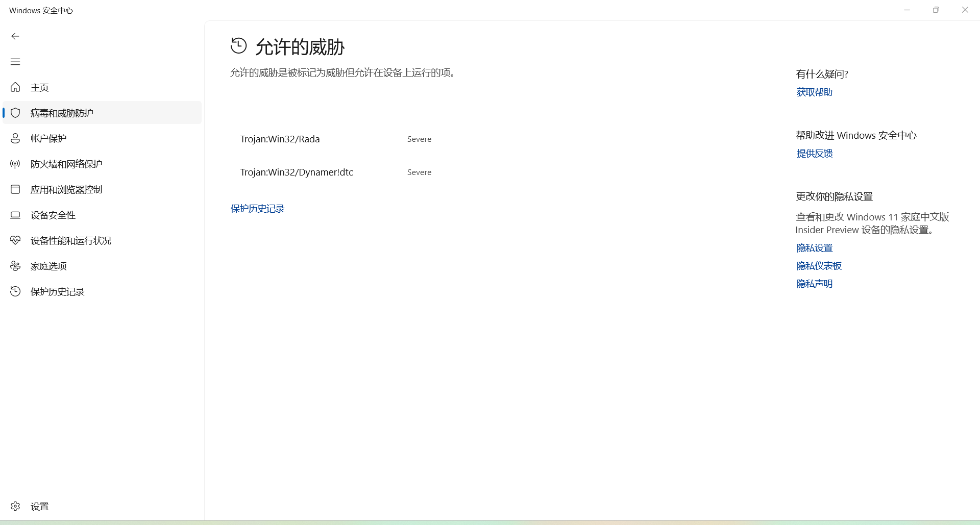This screenshot has width=980, height=525.
Task: Click the clock icon beside sidebar 保护历史记录
Action: pos(15,291)
